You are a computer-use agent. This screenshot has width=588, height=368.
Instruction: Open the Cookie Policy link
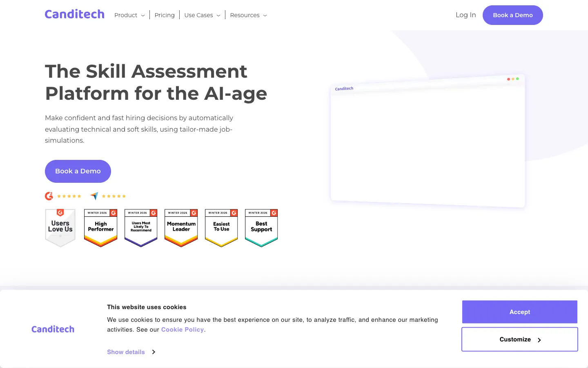pyautogui.click(x=183, y=330)
